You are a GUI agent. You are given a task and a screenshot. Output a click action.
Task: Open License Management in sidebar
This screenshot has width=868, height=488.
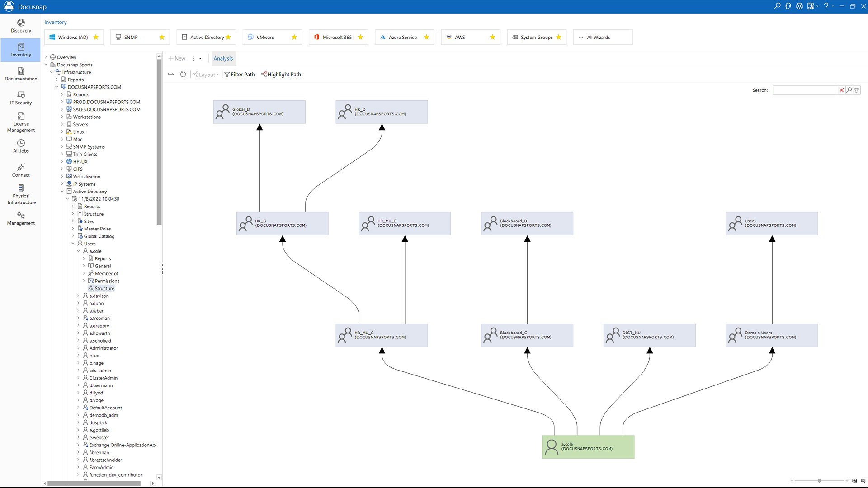[x=21, y=122]
